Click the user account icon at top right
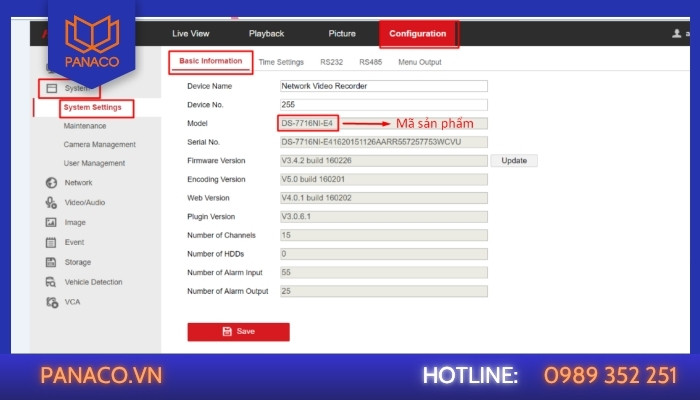Image resolution: width=700 pixels, height=400 pixels. [677, 33]
